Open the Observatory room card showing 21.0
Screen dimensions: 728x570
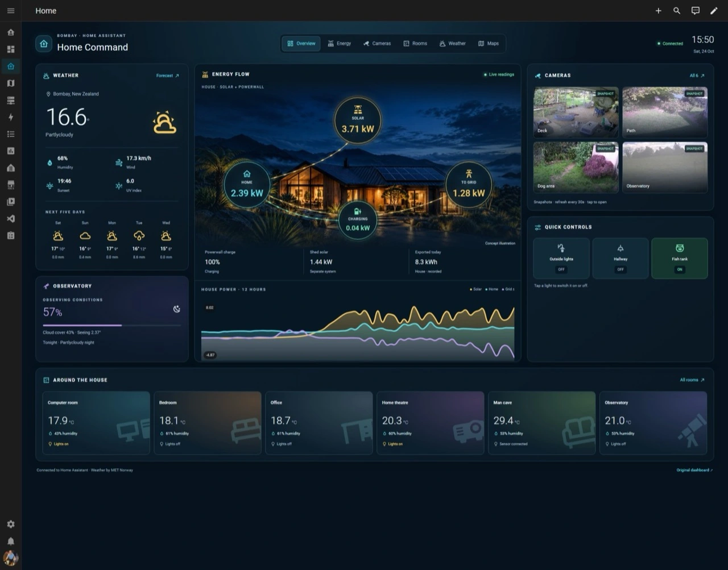(x=653, y=423)
